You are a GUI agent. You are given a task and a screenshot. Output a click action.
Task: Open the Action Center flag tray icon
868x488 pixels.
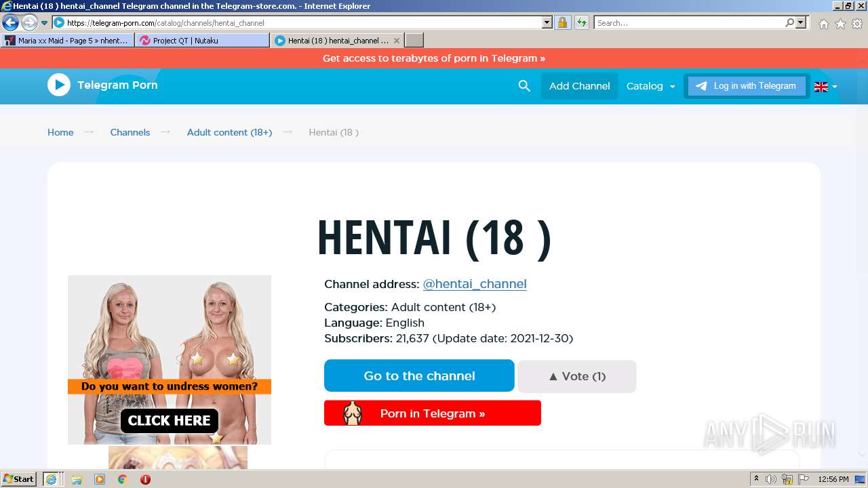(804, 479)
